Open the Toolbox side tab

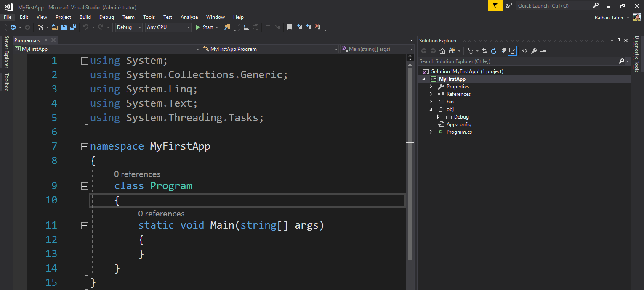point(6,82)
